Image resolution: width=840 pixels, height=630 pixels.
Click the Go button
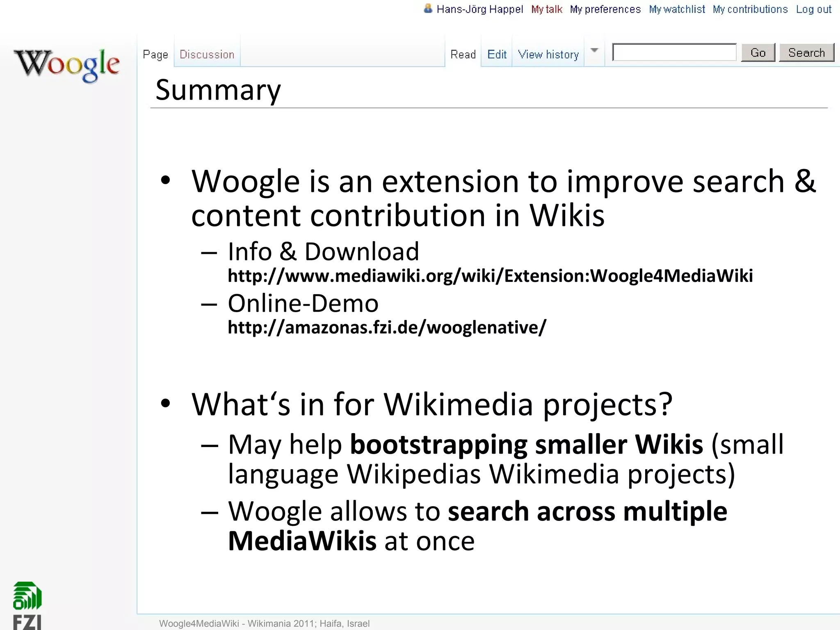click(758, 52)
